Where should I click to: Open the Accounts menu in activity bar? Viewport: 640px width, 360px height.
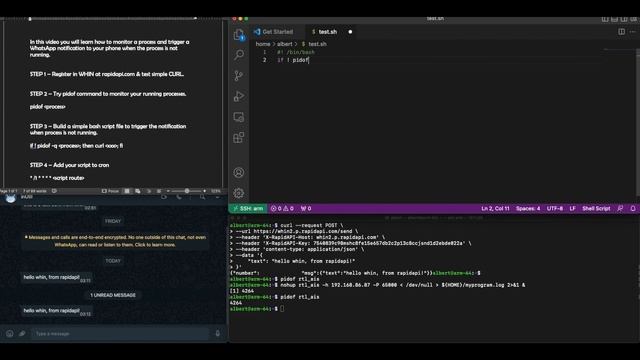click(x=239, y=172)
